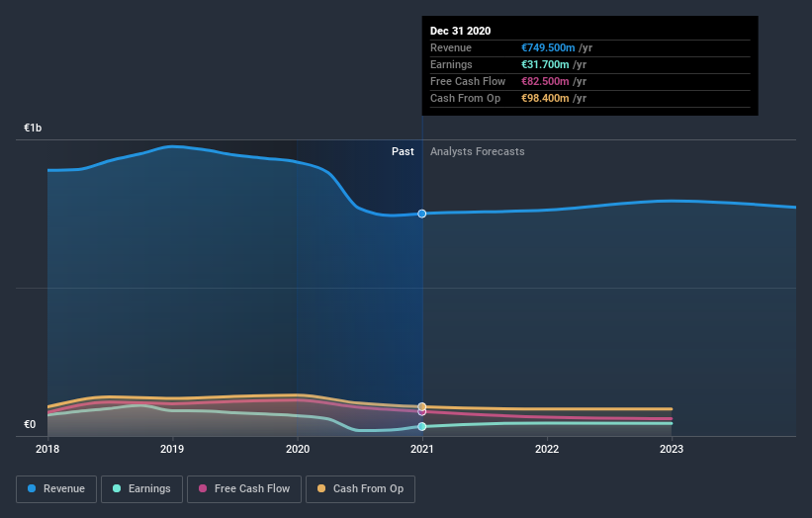Click the €749.500m revenue value in tooltip
812x518 pixels.
(x=548, y=47)
